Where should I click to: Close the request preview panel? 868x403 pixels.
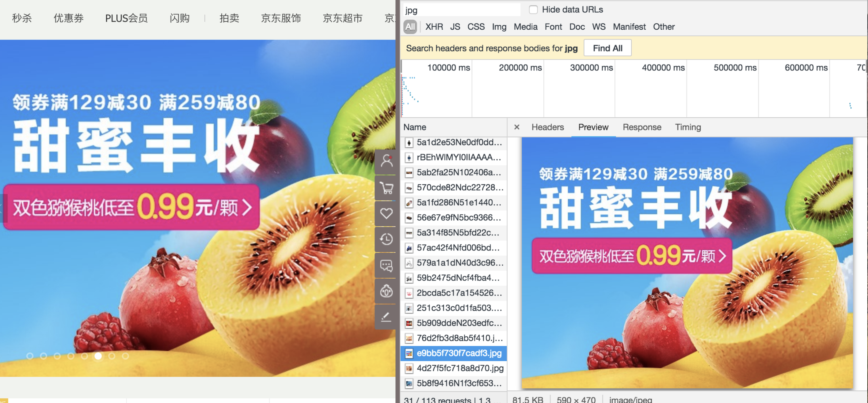(516, 127)
